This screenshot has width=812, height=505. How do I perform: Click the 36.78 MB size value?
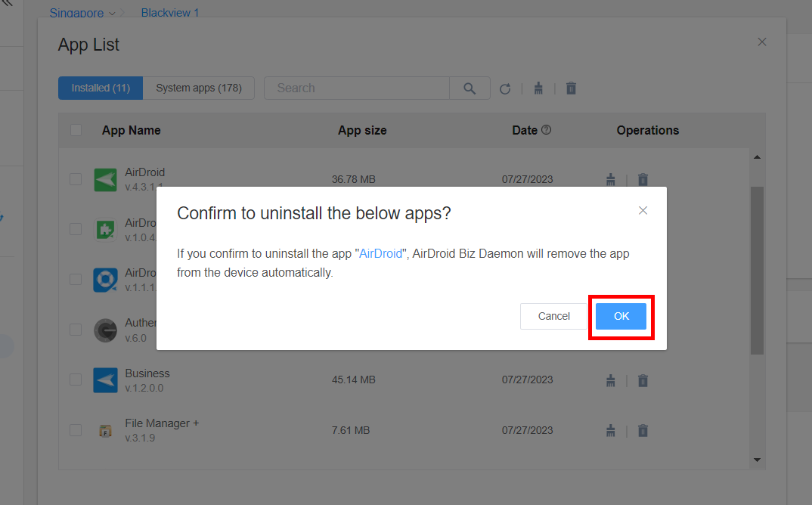(354, 179)
